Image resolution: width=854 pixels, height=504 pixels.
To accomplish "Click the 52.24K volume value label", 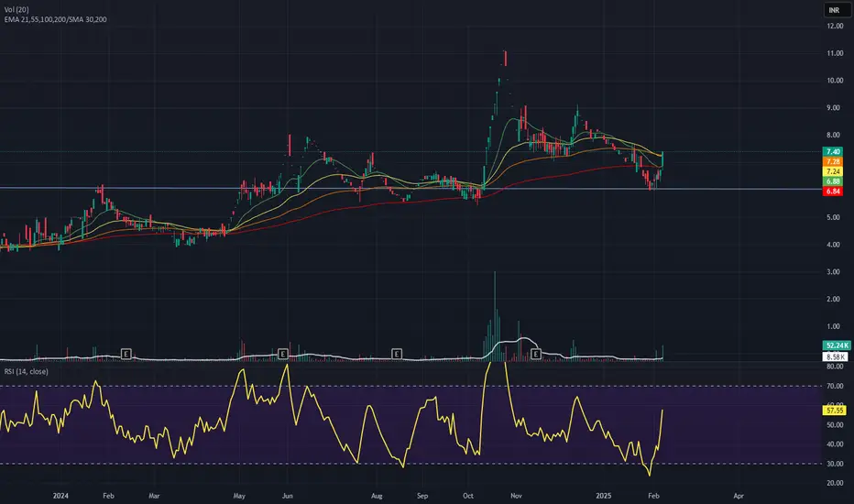I will pos(836,345).
